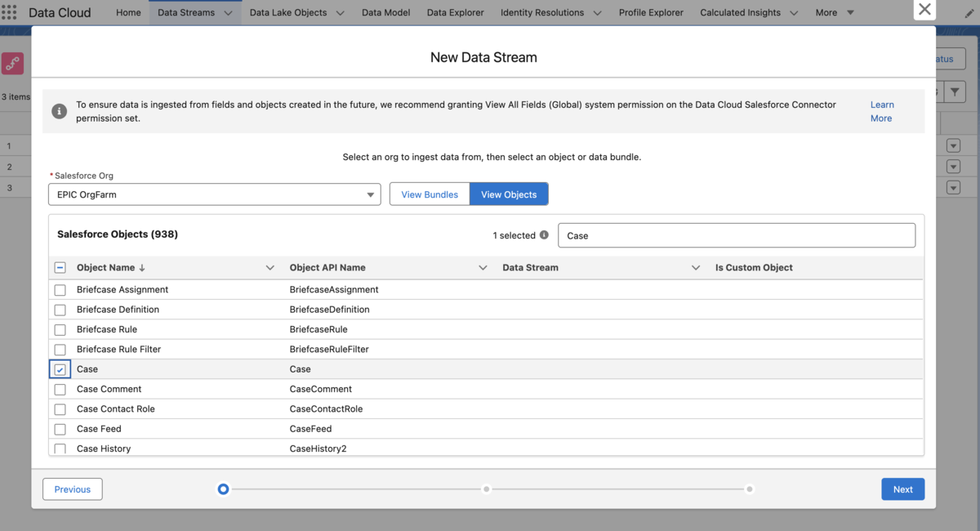
Task: Click the CaseComment API name cell
Action: pos(321,390)
